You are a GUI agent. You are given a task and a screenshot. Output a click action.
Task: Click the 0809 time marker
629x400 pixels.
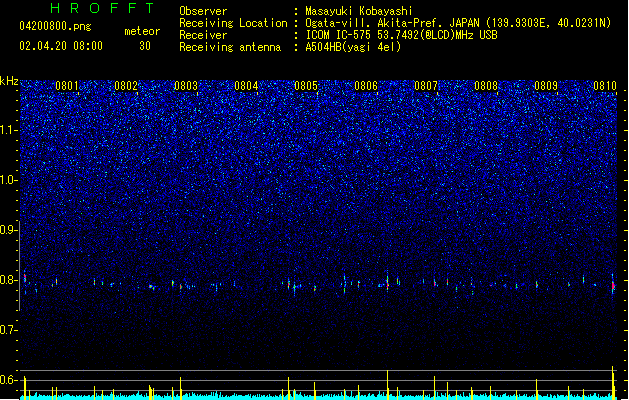tap(546, 86)
